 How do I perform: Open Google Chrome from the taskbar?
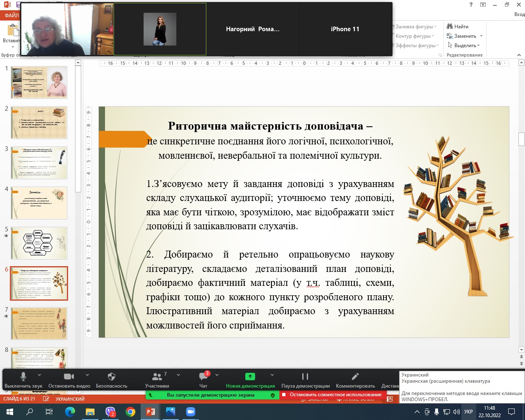pos(130,412)
